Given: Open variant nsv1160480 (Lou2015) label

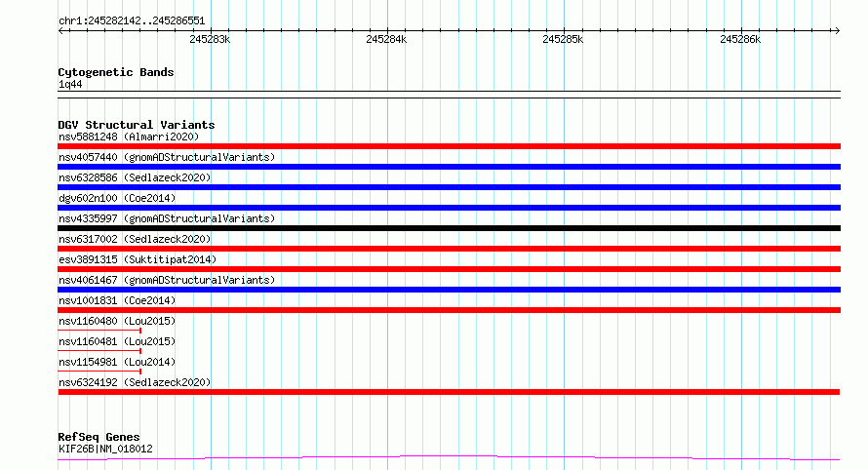Looking at the screenshot, I should (x=117, y=321).
